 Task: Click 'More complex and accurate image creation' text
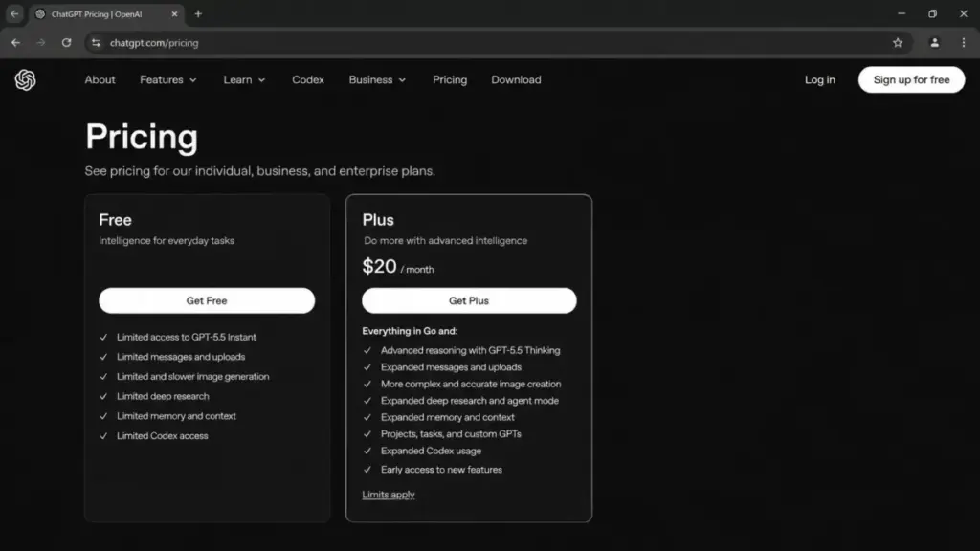click(471, 385)
